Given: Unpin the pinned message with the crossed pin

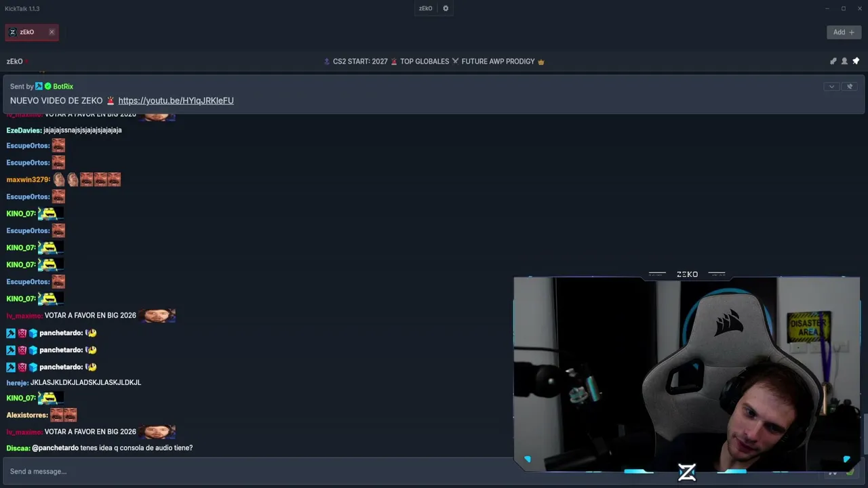Looking at the screenshot, I should coord(850,87).
